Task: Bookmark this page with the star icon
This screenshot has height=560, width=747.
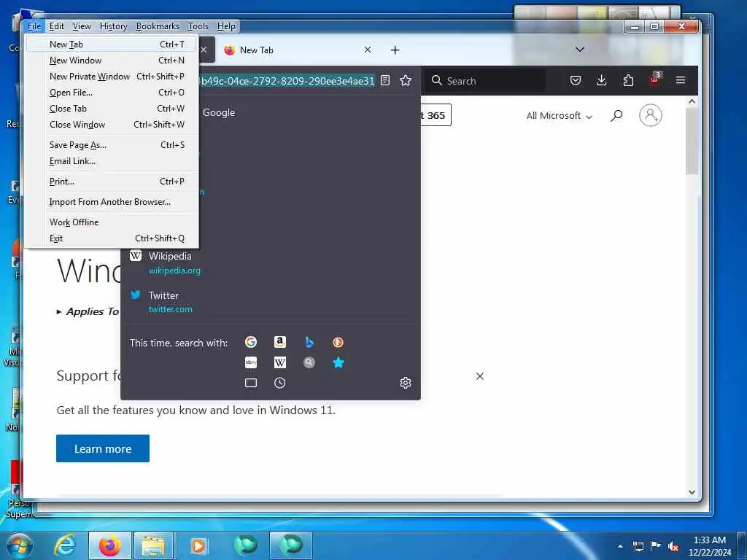Action: click(406, 80)
